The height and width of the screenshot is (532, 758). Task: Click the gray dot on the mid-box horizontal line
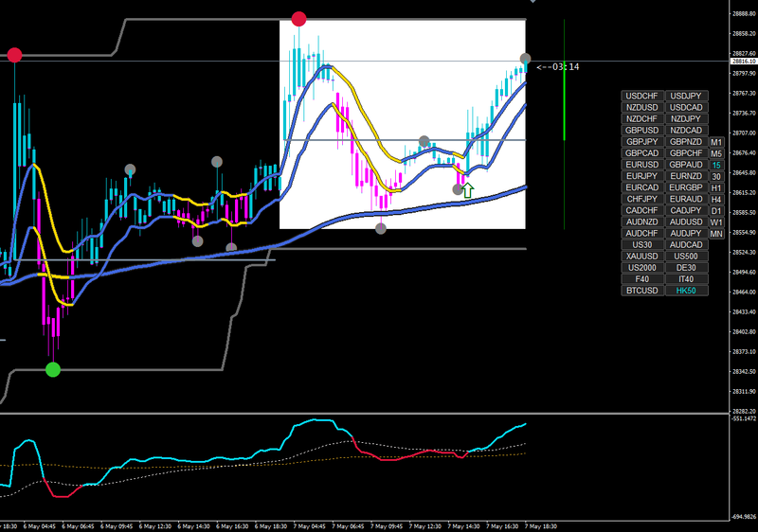tap(424, 141)
